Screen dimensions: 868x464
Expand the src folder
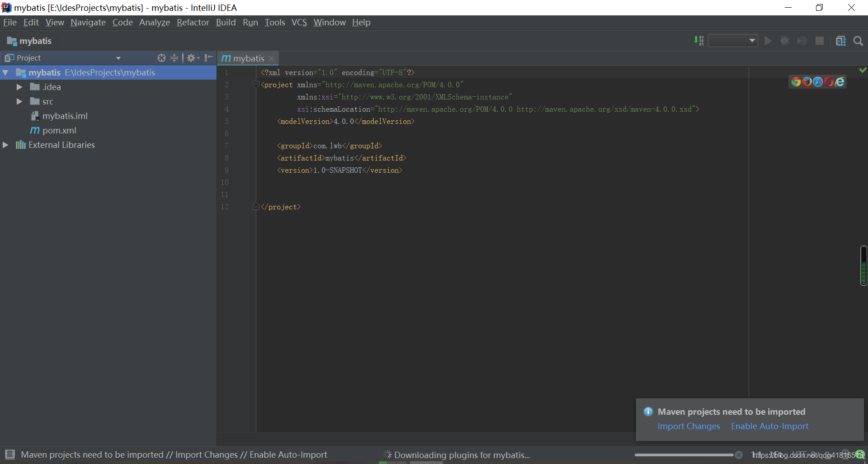click(x=19, y=101)
